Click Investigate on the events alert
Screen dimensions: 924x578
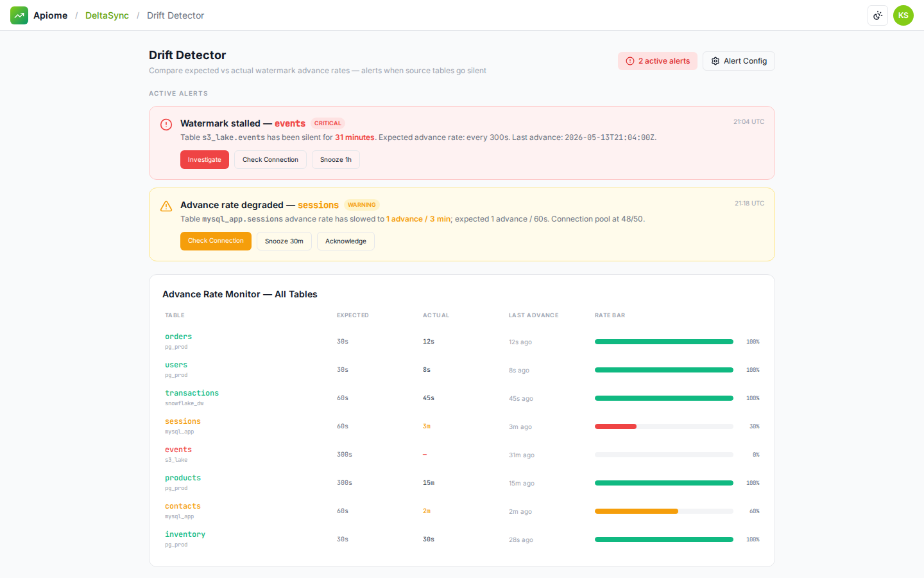coord(205,159)
